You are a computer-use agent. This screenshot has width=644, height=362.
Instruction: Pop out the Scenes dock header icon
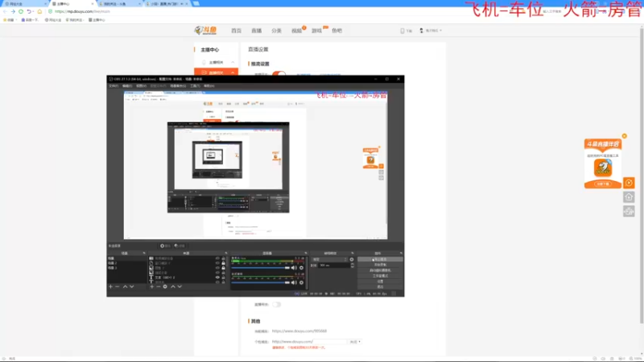tap(144, 253)
